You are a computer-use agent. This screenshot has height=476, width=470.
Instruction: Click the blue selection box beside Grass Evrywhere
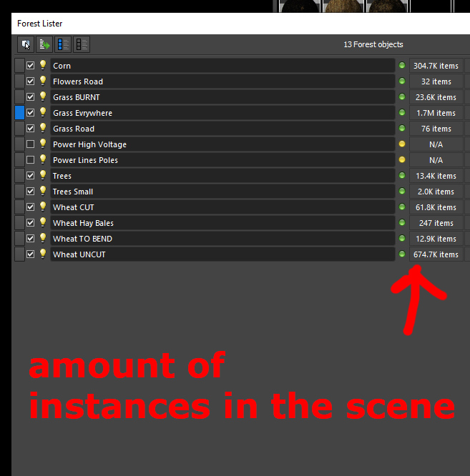point(19,113)
